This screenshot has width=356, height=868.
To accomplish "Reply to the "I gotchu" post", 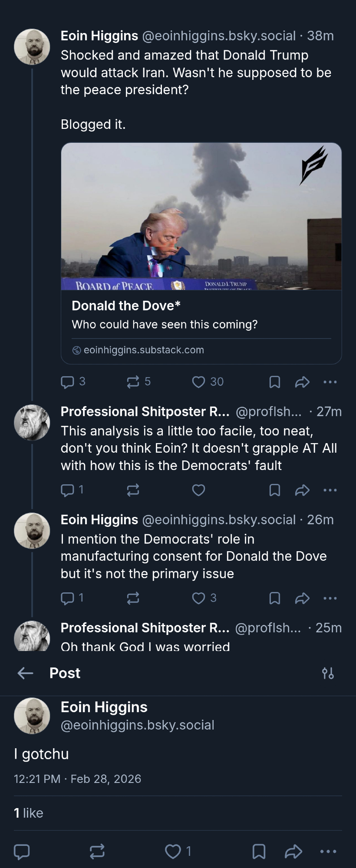I will pyautogui.click(x=22, y=851).
